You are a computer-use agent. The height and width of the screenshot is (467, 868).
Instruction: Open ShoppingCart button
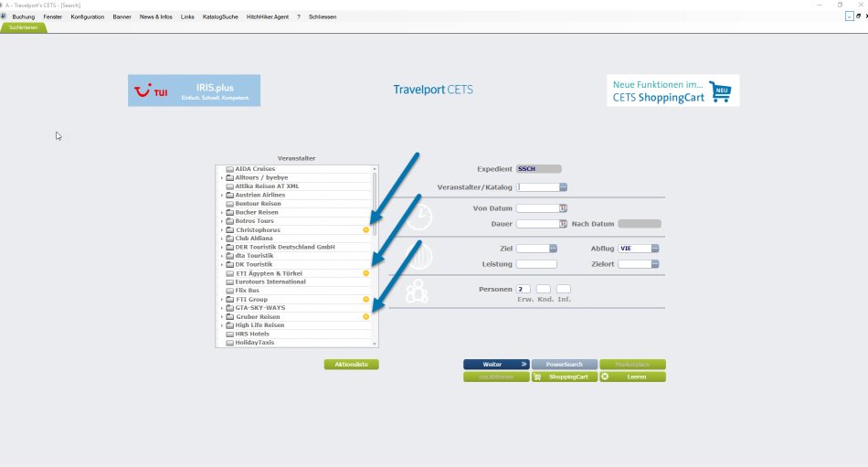[564, 377]
